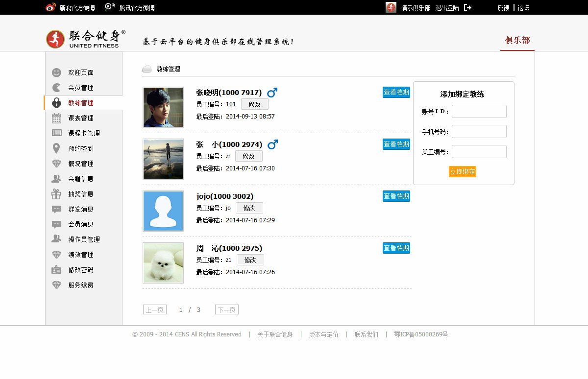
Task: Click the 账号ID input field
Action: [479, 111]
